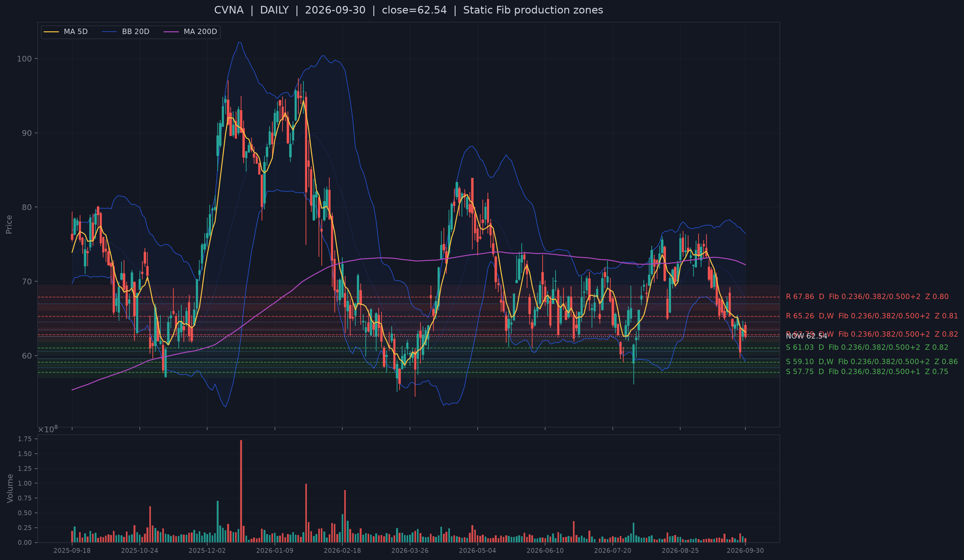The height and width of the screenshot is (560, 964).
Task: Click the MA 200D legend entry
Action: tap(190, 32)
